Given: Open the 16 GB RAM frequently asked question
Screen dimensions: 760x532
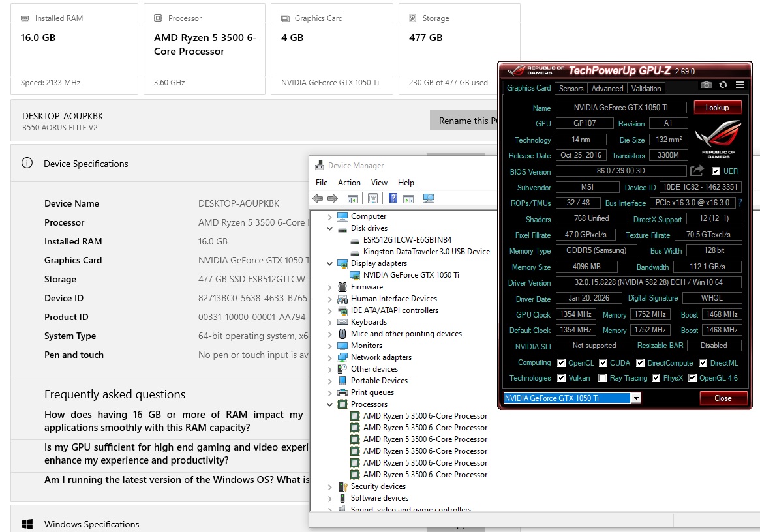Looking at the screenshot, I should click(174, 421).
